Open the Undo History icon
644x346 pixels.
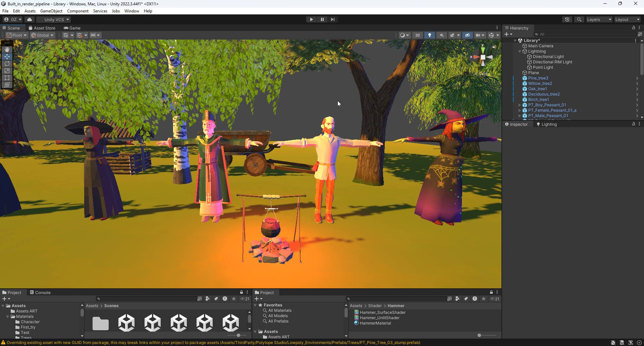click(567, 19)
